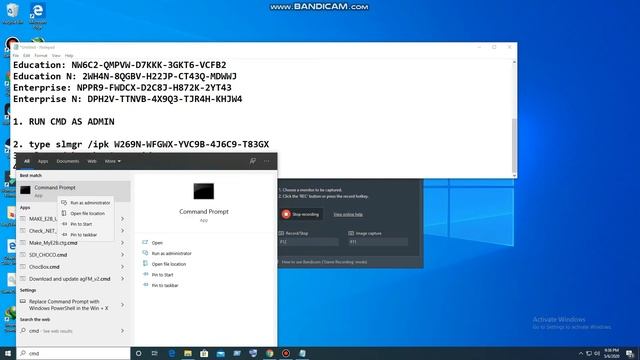Viewport: 640px width, 360px height.
Task: Click Pin to Start in preview pane
Action: tap(158, 275)
